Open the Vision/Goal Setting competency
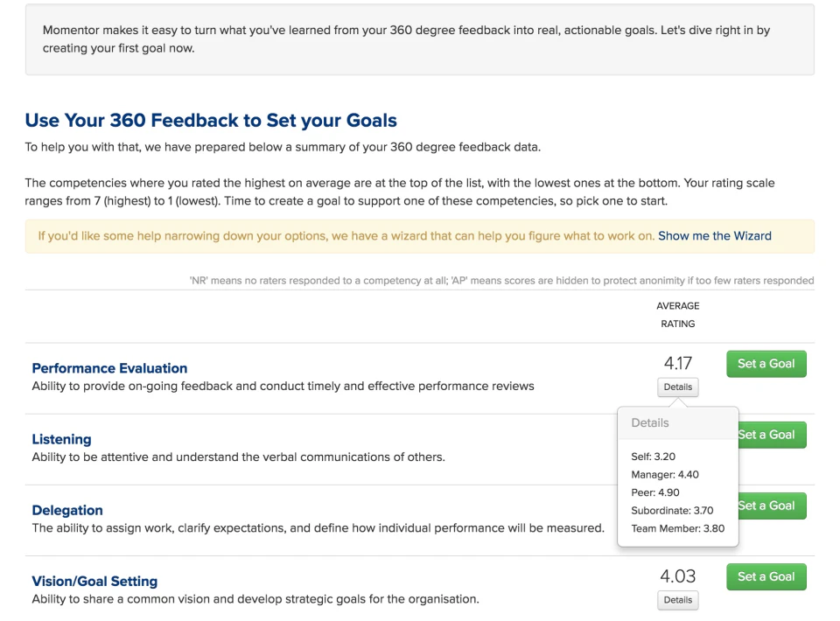 (x=94, y=581)
